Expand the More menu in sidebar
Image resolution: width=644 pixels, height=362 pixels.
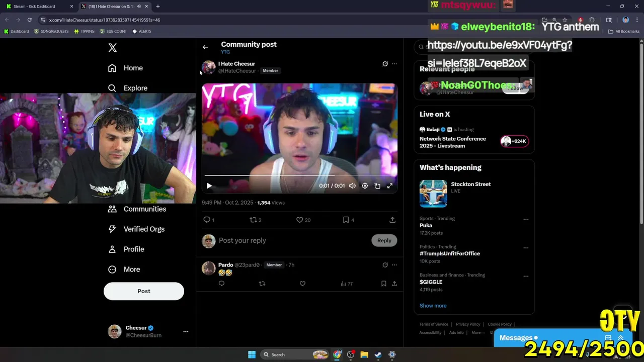click(124, 269)
